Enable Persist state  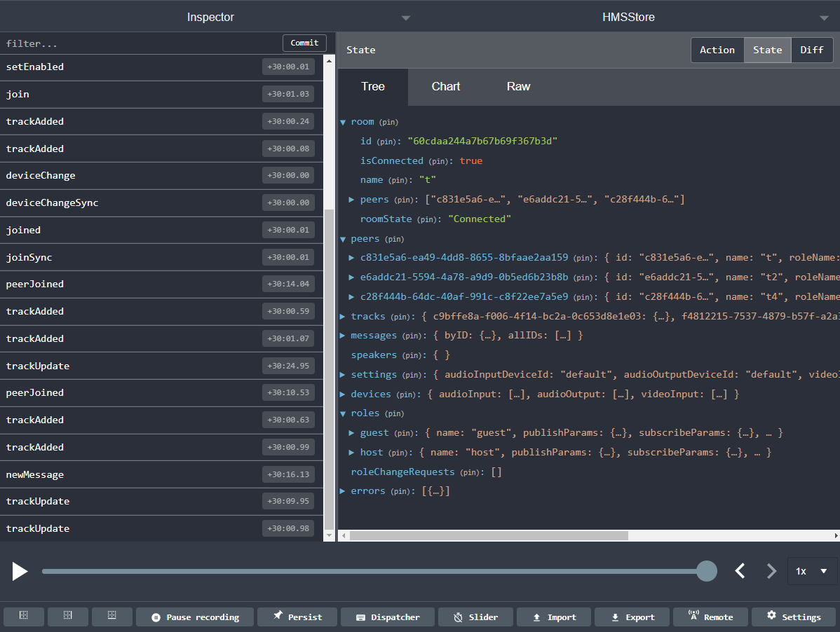(x=297, y=617)
